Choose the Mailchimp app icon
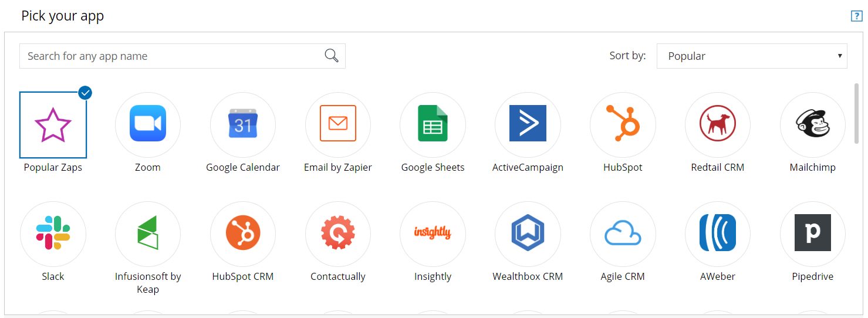868x318 pixels. point(813,125)
